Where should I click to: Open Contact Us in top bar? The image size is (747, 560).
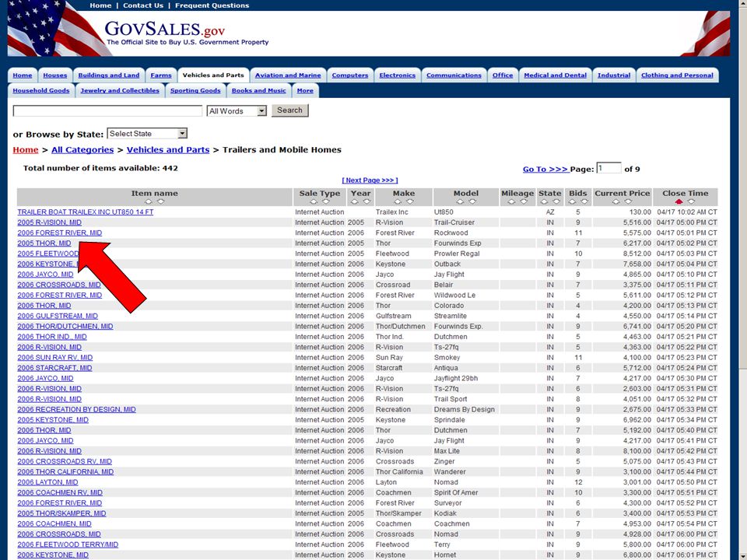[143, 5]
